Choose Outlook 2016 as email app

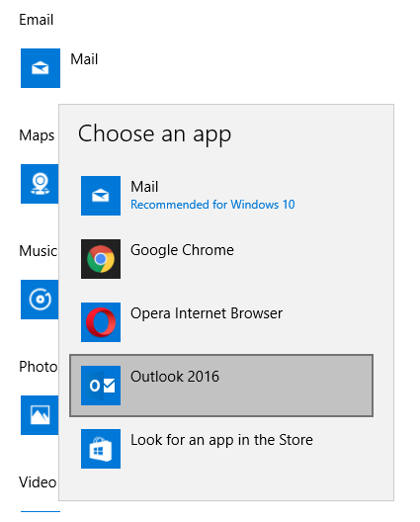click(221, 386)
